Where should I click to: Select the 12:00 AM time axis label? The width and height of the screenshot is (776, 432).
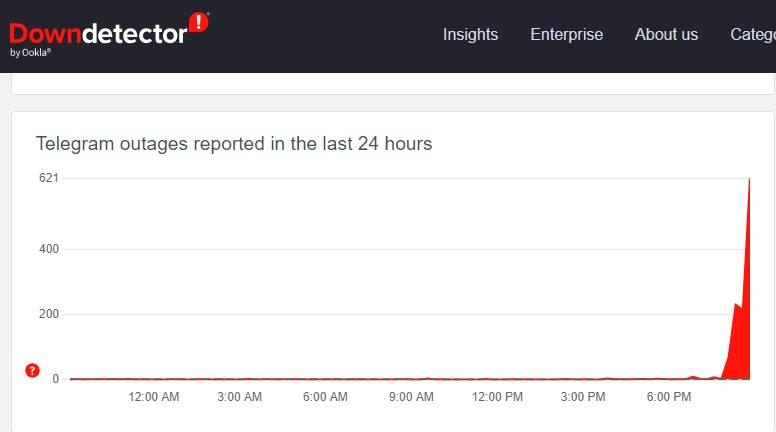(154, 398)
